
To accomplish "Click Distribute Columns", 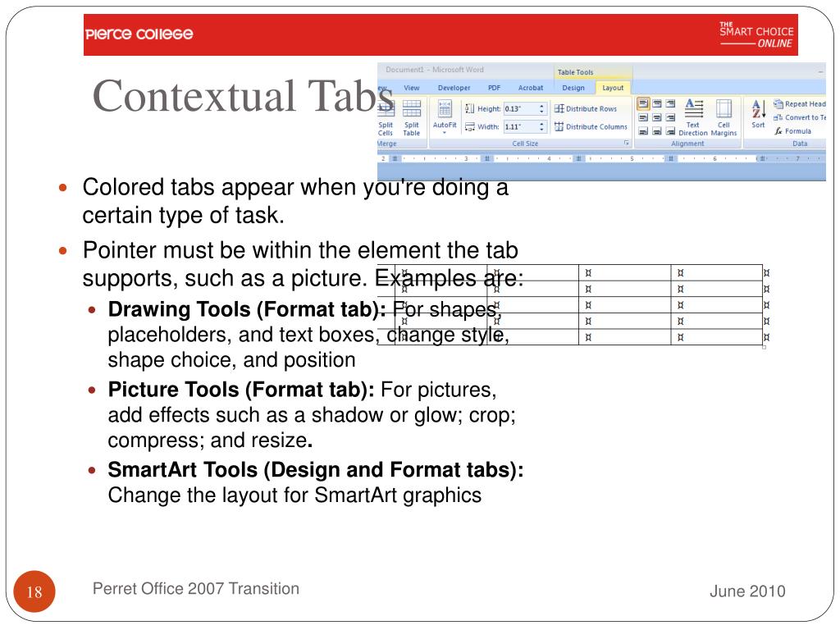I will click(x=591, y=127).
